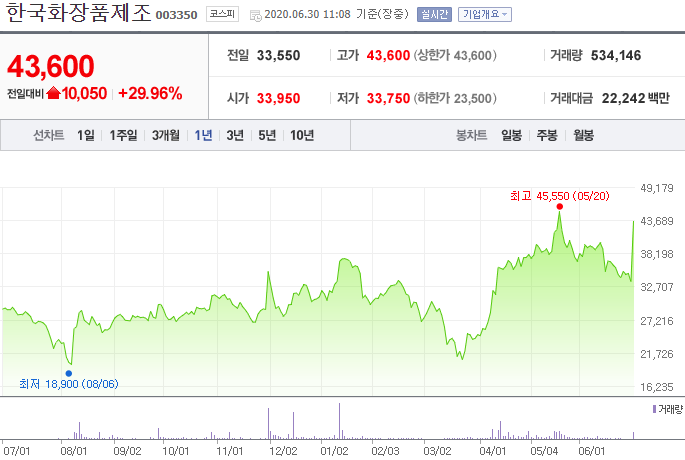Select the 3년 line chart tab
This screenshot has width=685, height=460.
(235, 135)
